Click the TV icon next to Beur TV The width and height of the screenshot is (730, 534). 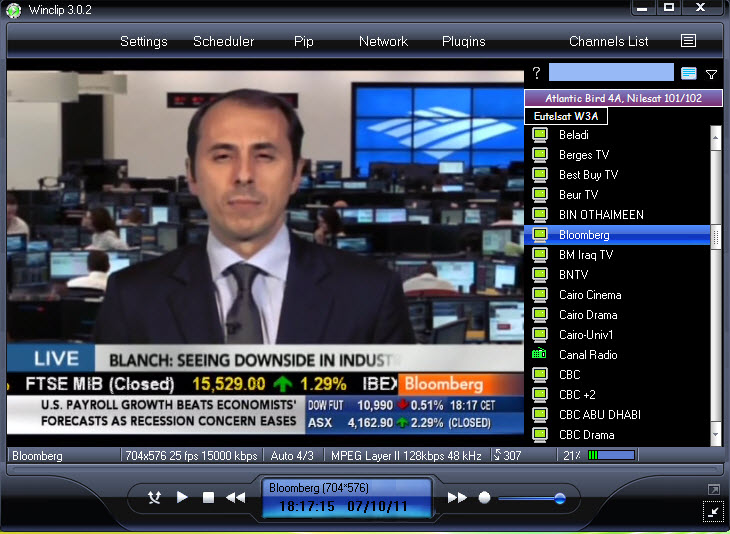tap(540, 195)
